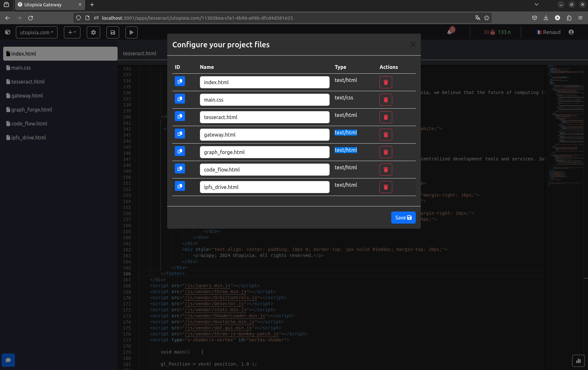Click the floppy disk save toolbar icon
Image resolution: width=588 pixels, height=370 pixels.
(x=113, y=32)
